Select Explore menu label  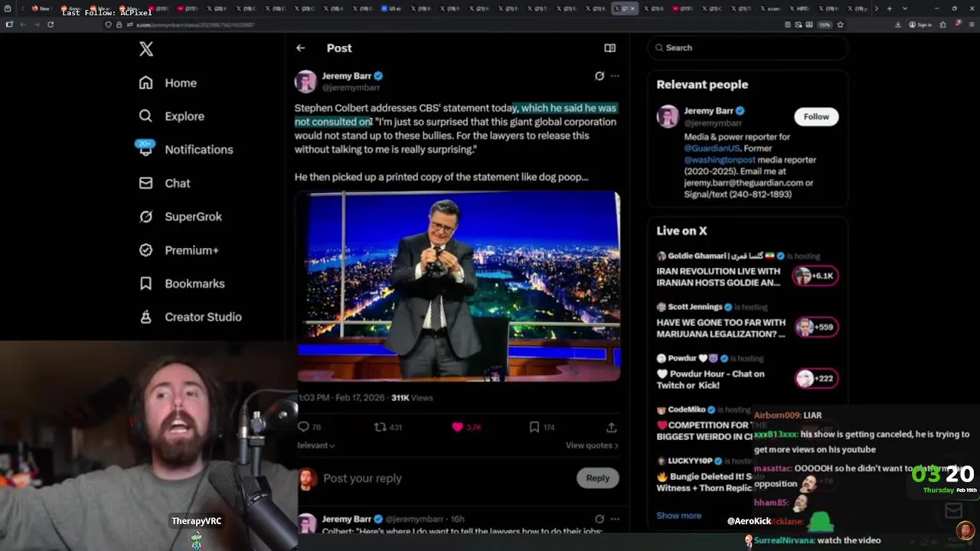(x=185, y=116)
